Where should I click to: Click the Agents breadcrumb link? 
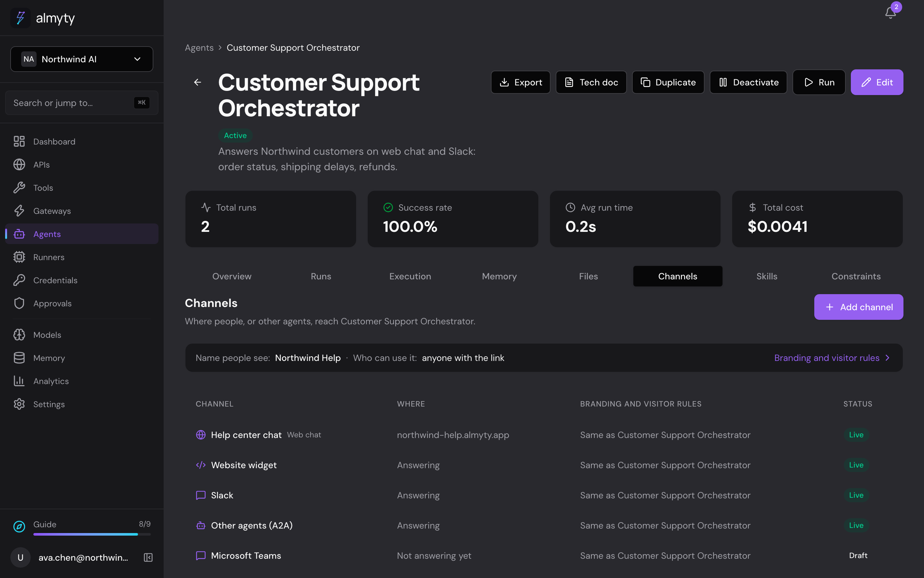[x=199, y=48]
